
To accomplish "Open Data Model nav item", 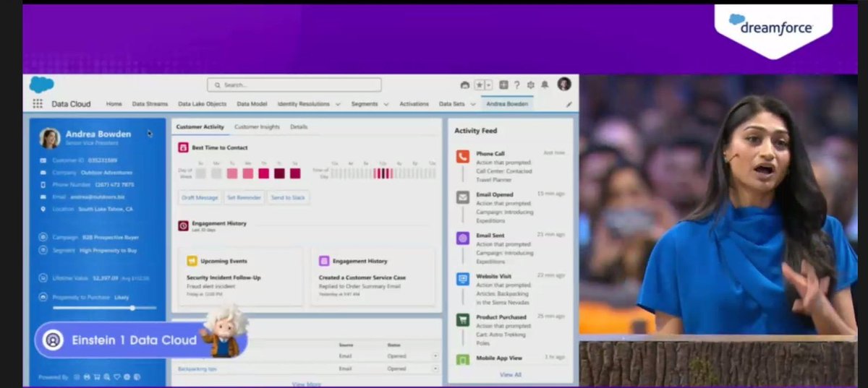I will point(252,104).
